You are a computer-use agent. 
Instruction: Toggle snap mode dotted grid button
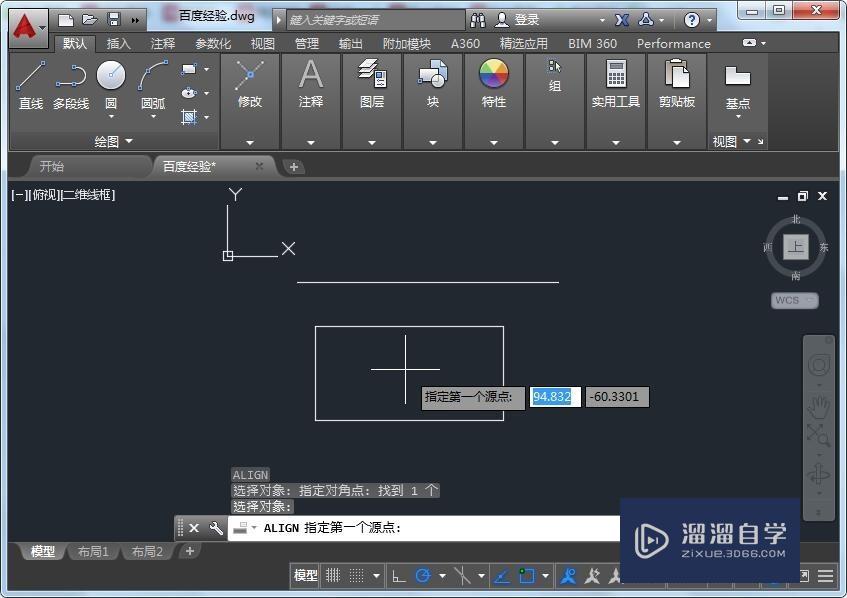pos(357,576)
